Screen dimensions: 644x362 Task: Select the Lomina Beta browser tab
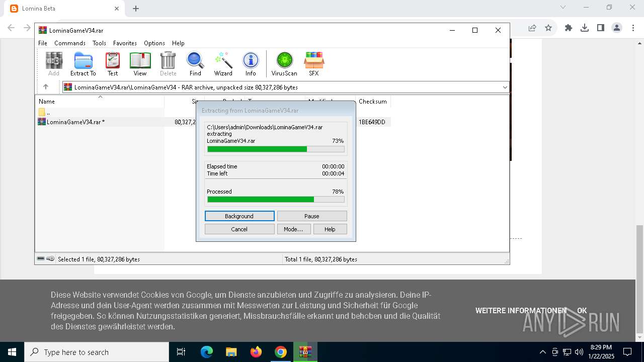[x=64, y=9]
